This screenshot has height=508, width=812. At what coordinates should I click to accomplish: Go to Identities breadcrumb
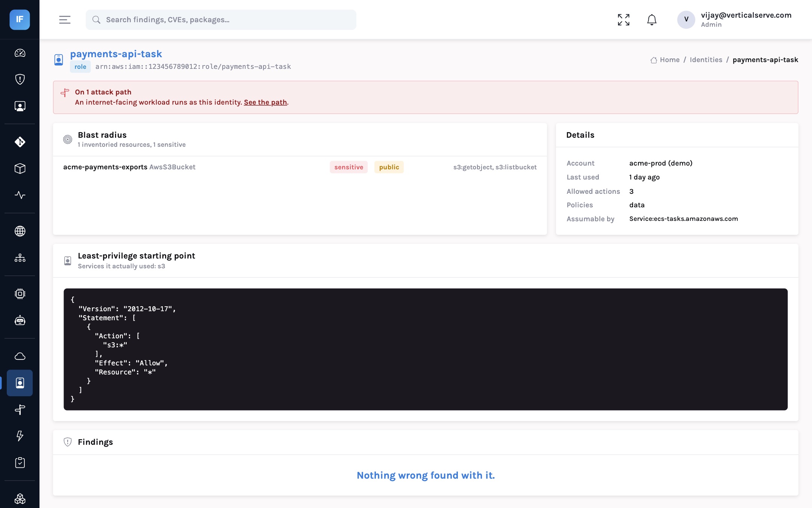pyautogui.click(x=706, y=60)
